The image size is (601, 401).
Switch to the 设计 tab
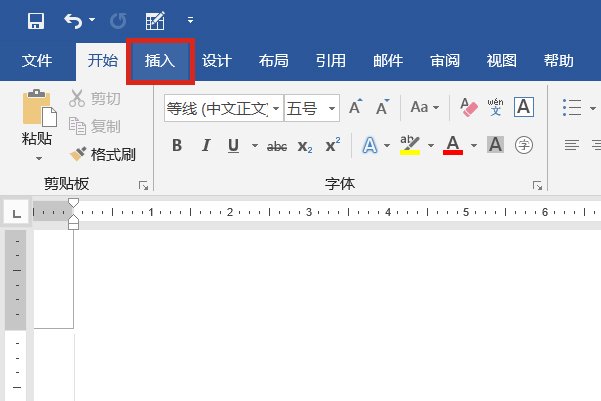pyautogui.click(x=217, y=61)
